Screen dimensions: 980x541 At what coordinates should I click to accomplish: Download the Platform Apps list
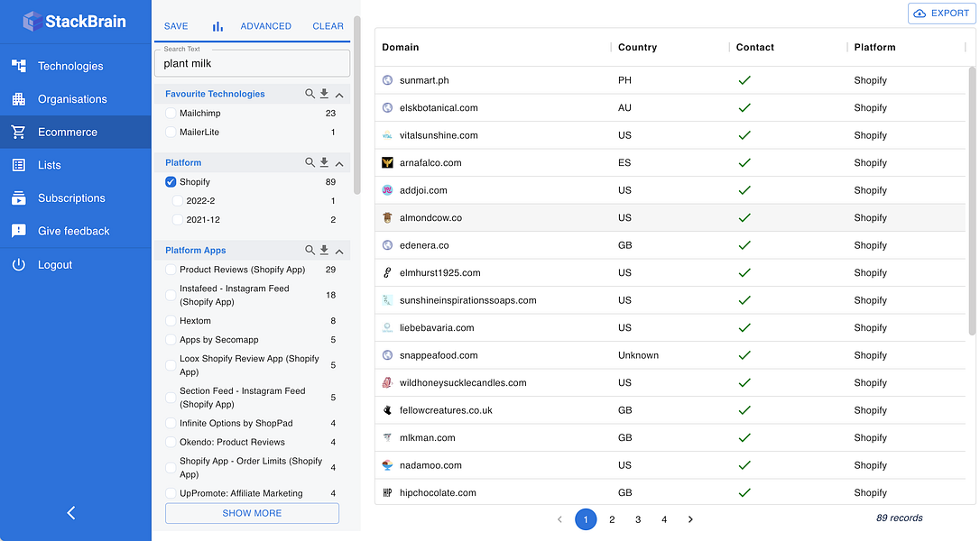coord(324,250)
